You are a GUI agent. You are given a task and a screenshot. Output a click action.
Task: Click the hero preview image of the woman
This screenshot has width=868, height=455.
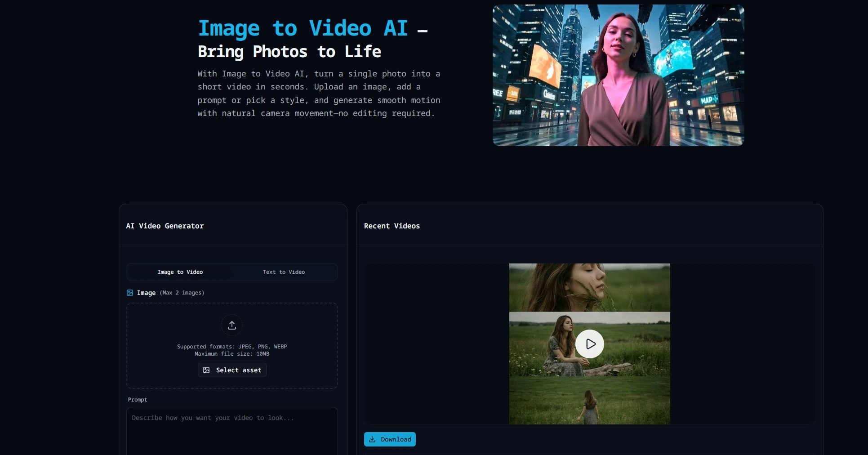pos(618,75)
